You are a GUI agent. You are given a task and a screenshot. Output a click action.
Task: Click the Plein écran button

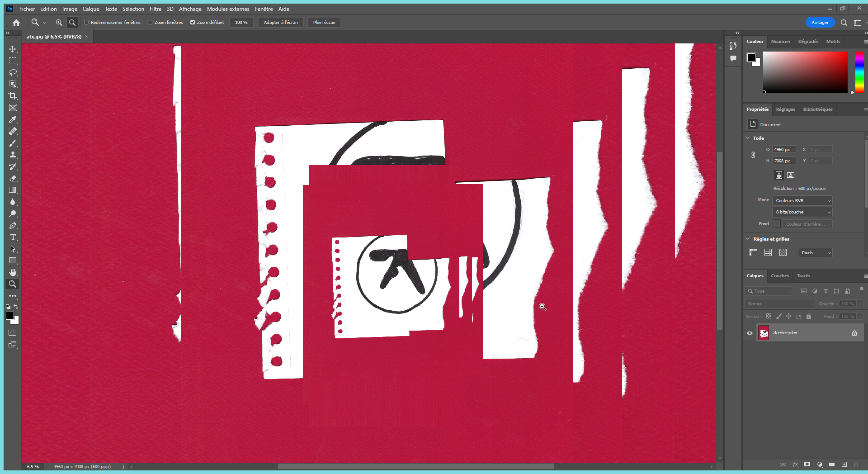click(324, 23)
